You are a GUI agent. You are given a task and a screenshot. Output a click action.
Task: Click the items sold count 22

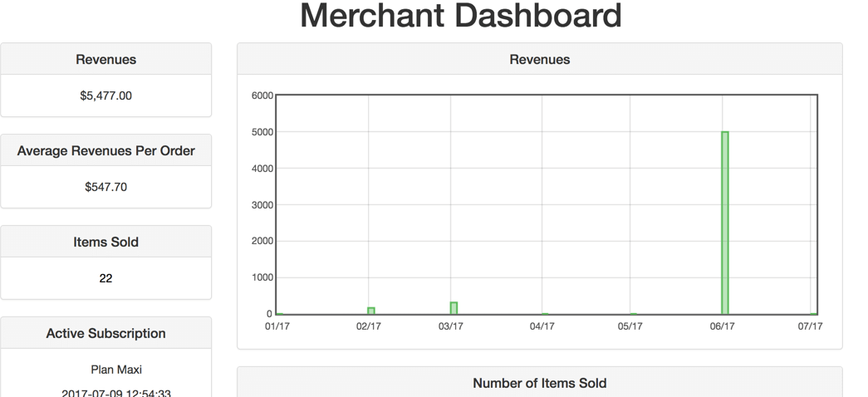(x=105, y=278)
